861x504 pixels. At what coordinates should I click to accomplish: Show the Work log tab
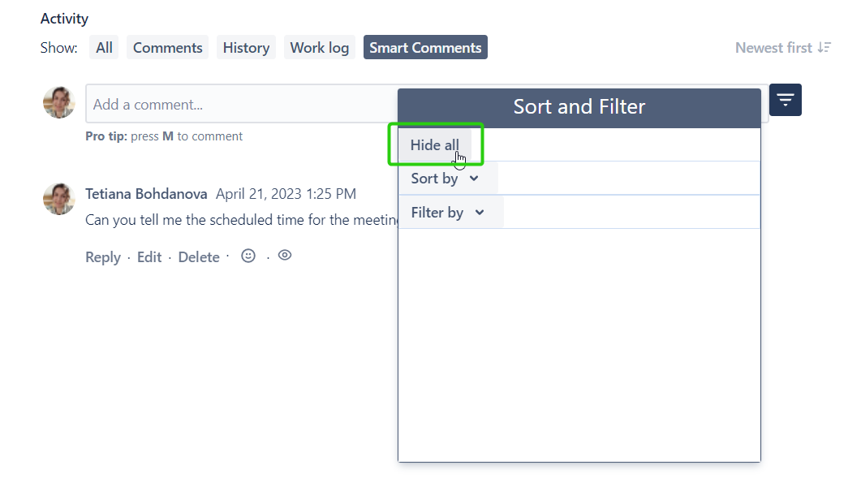click(x=319, y=48)
